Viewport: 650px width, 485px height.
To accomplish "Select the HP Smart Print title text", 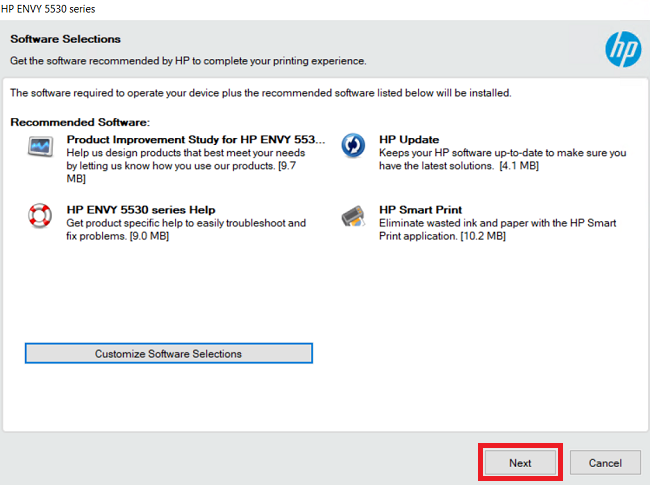I will click(420, 210).
